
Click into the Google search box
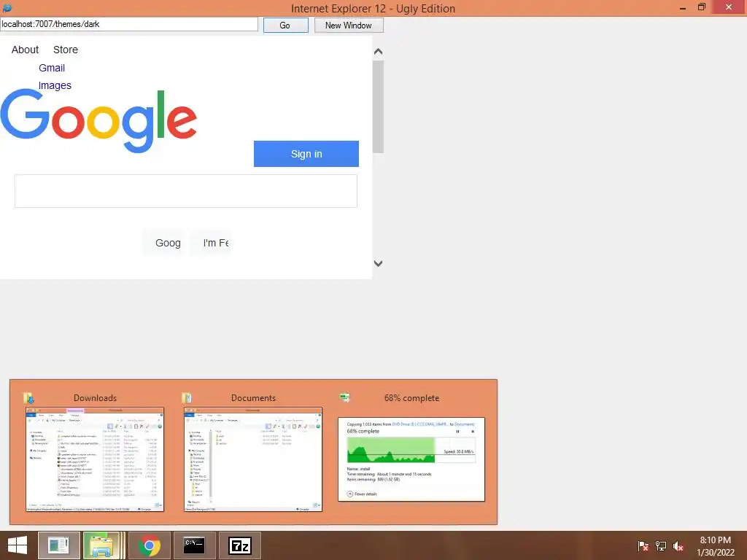coord(186,191)
